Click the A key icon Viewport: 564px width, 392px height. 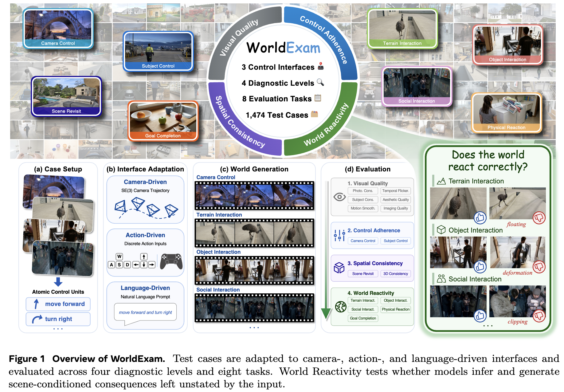(112, 265)
